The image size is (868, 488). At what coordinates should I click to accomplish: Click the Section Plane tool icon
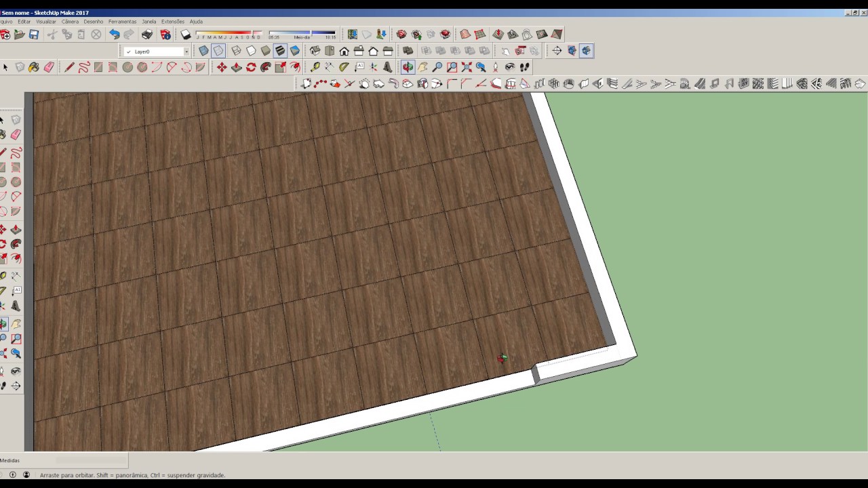(557, 51)
